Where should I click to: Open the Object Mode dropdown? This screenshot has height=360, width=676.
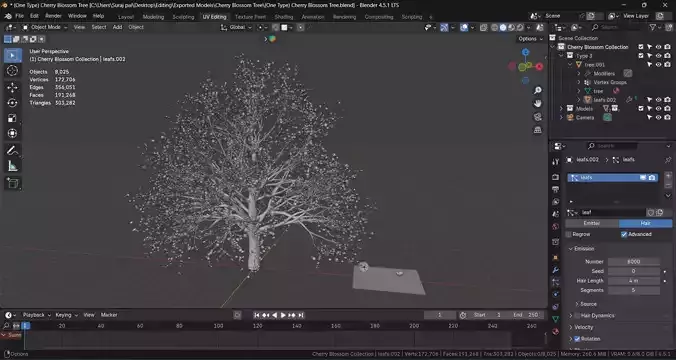pyautogui.click(x=45, y=27)
